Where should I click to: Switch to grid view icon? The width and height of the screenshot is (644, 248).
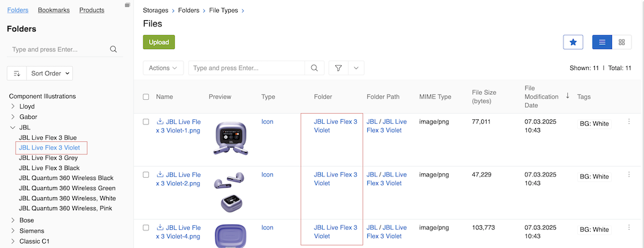coord(622,42)
